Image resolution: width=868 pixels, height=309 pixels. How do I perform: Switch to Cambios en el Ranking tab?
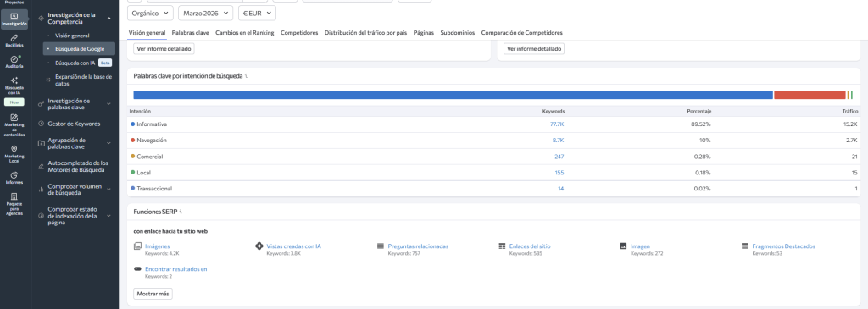pos(245,33)
